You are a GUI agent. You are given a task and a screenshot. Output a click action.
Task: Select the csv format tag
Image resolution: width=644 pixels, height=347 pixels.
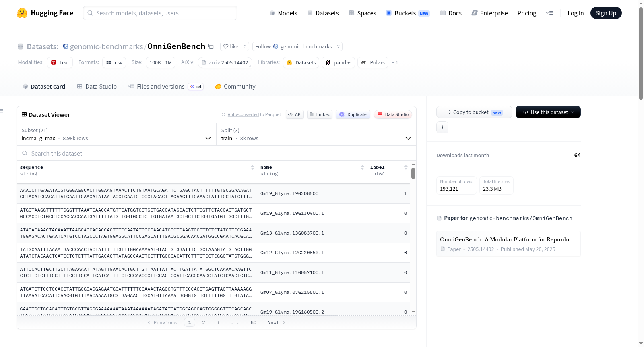click(x=114, y=62)
